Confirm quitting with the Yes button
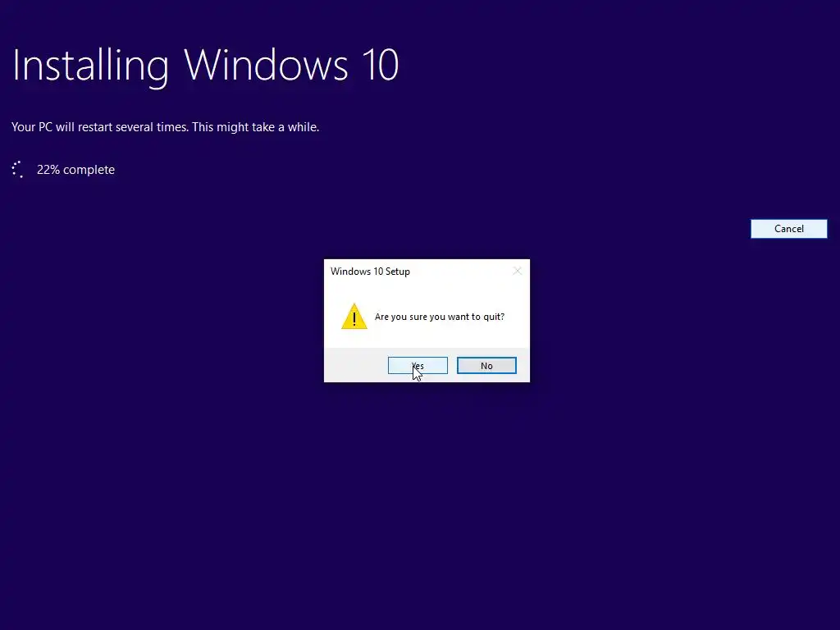This screenshot has width=840, height=630. pos(418,365)
